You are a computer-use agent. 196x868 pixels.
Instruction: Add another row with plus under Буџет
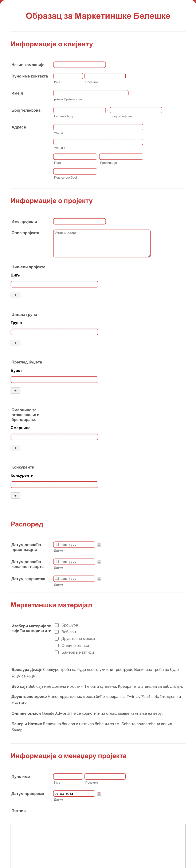(16, 391)
